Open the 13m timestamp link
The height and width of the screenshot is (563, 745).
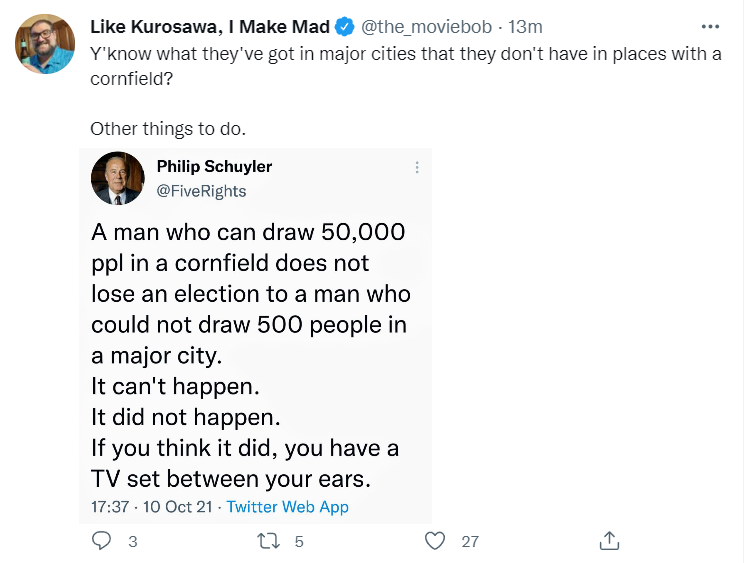pyautogui.click(x=525, y=27)
